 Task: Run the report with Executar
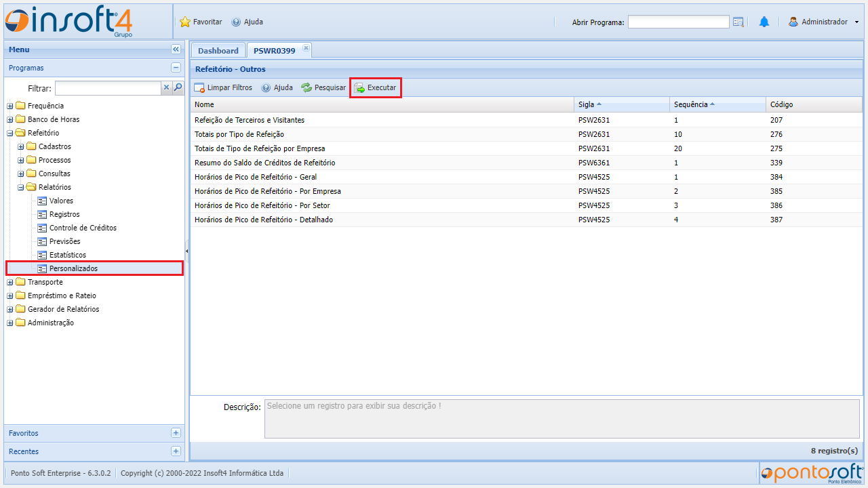click(x=376, y=87)
